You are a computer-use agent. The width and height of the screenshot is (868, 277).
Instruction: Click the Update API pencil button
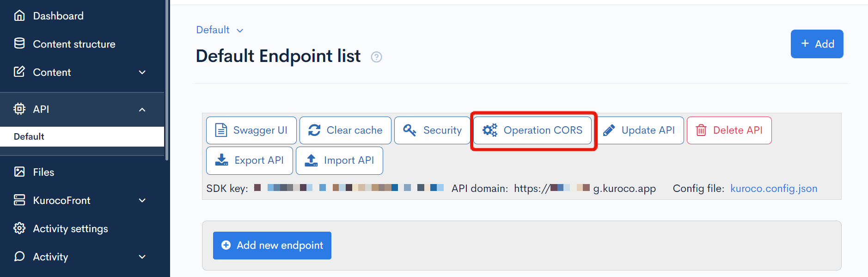[x=639, y=130]
